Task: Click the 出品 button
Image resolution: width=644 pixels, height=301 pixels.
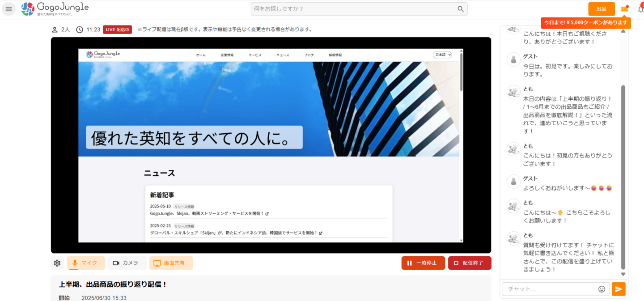Action: coord(602,9)
